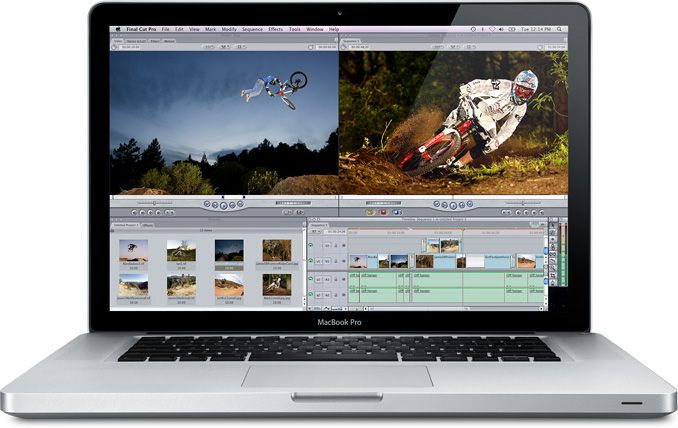
Task: Click the Timeline current timecode field
Action: pyautogui.click(x=335, y=232)
